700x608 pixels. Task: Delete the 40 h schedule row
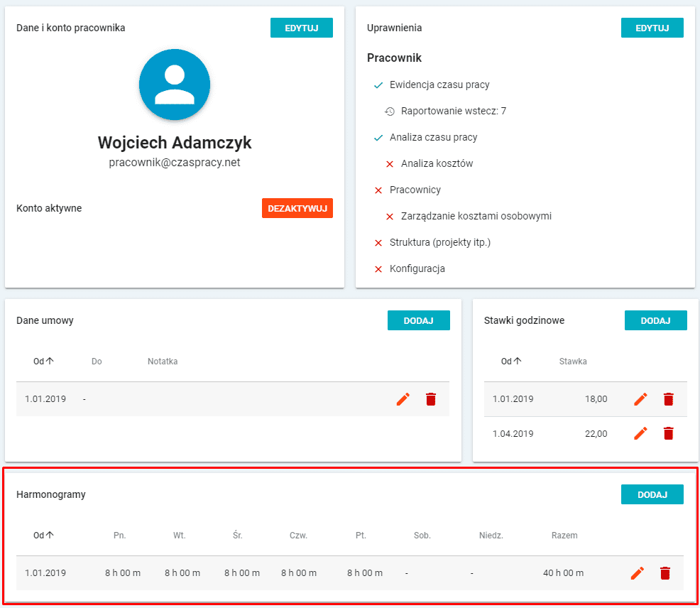click(x=665, y=573)
